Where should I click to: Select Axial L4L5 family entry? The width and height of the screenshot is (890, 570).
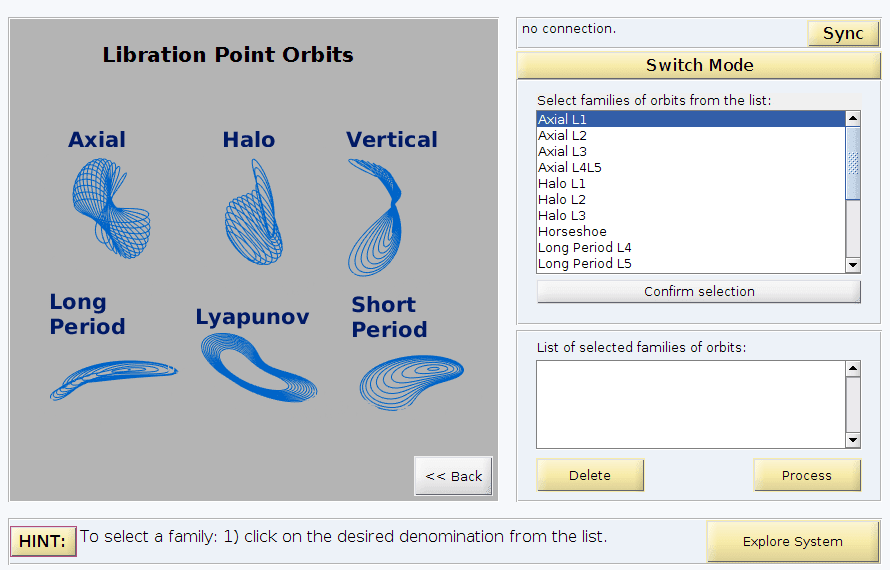pos(570,167)
